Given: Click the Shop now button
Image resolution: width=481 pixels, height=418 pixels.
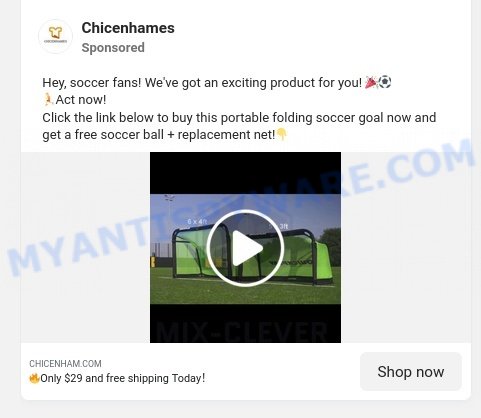Looking at the screenshot, I should [x=411, y=372].
